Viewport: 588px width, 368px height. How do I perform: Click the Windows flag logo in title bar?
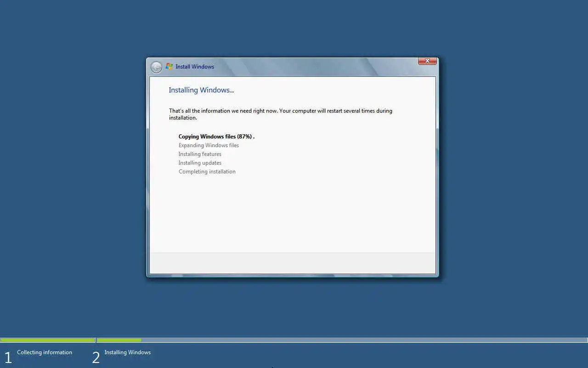[x=169, y=67]
